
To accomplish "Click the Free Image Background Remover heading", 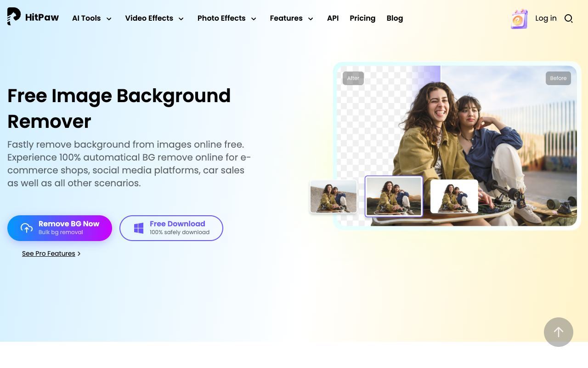I will pos(119,109).
